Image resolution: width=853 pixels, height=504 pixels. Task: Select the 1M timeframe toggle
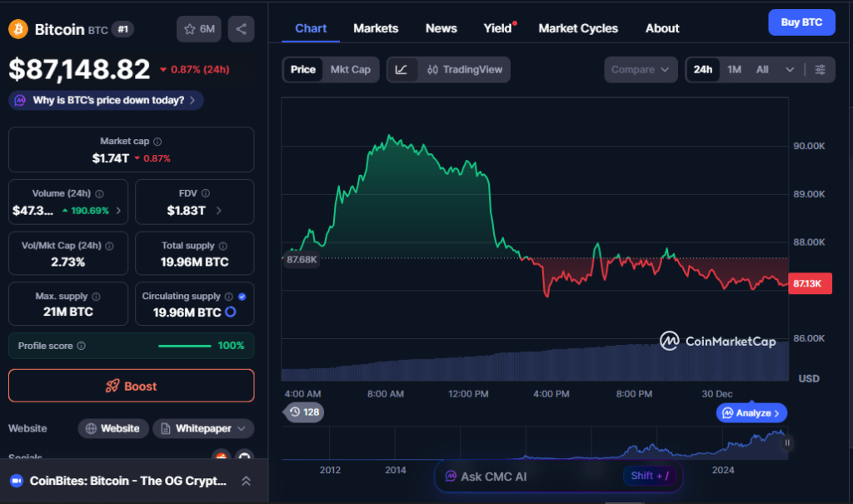tap(734, 70)
